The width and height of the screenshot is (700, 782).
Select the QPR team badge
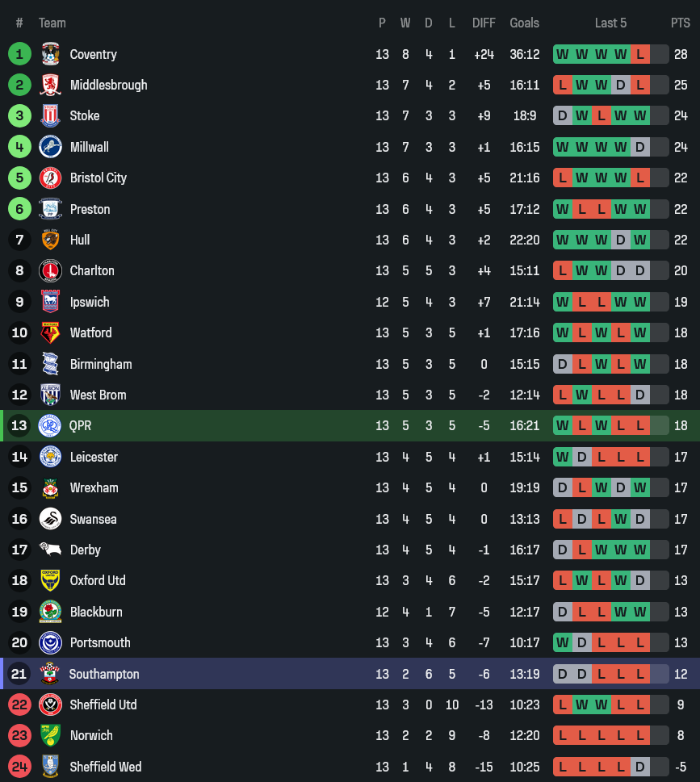pos(50,425)
